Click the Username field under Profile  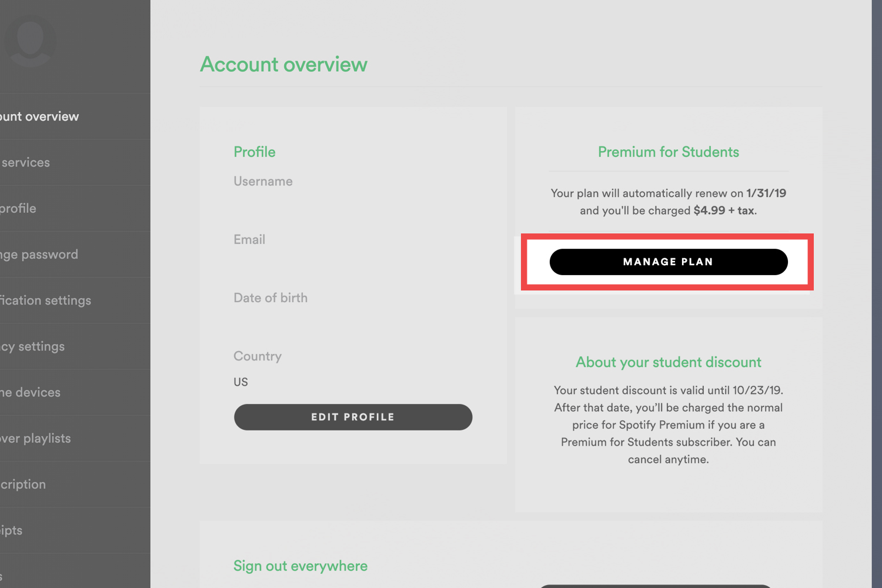coord(263,181)
